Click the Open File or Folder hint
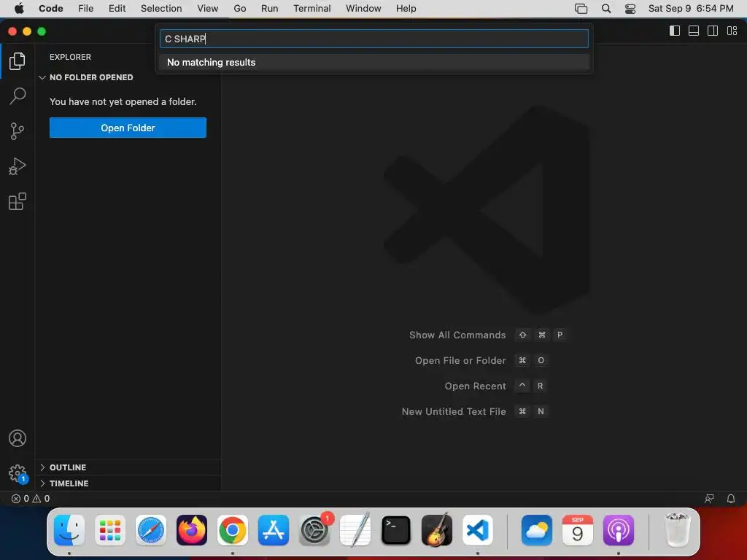747x560 pixels. click(460, 360)
